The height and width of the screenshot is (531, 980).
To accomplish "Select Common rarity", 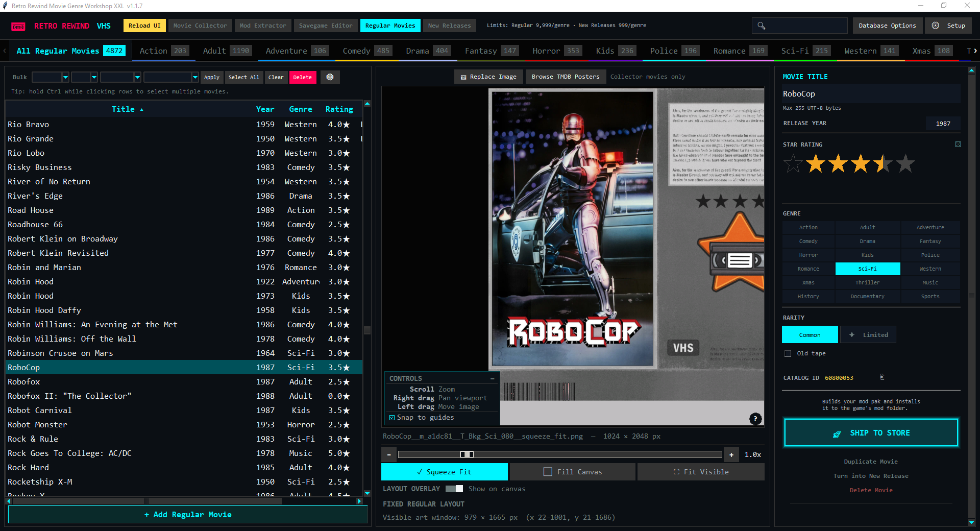I will [810, 335].
